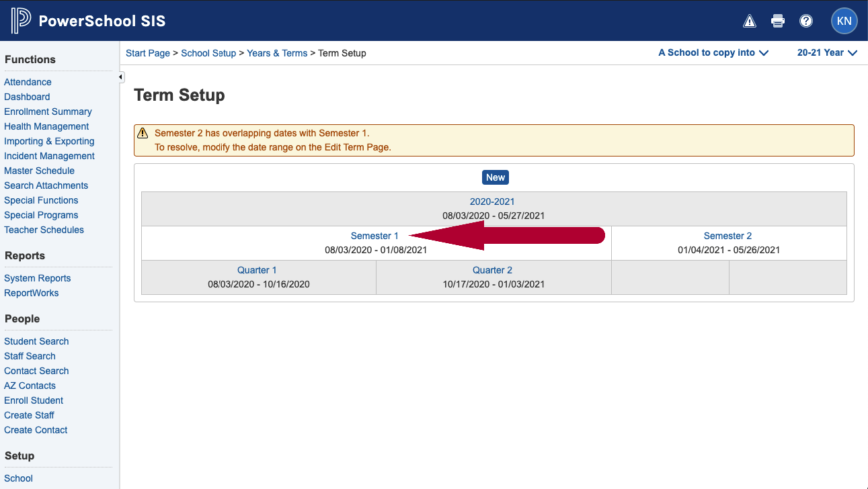Open Master Schedule link
868x489 pixels.
pyautogui.click(x=39, y=171)
